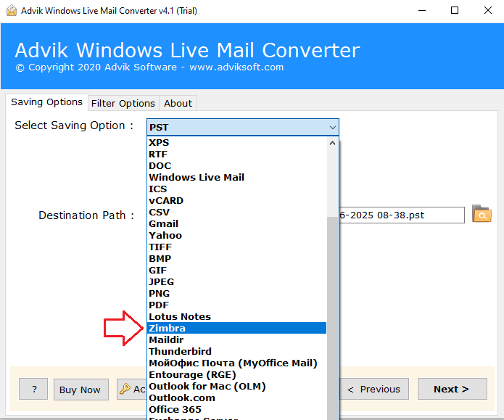Select Maildir option
This screenshot has height=420, width=504.
(236, 339)
